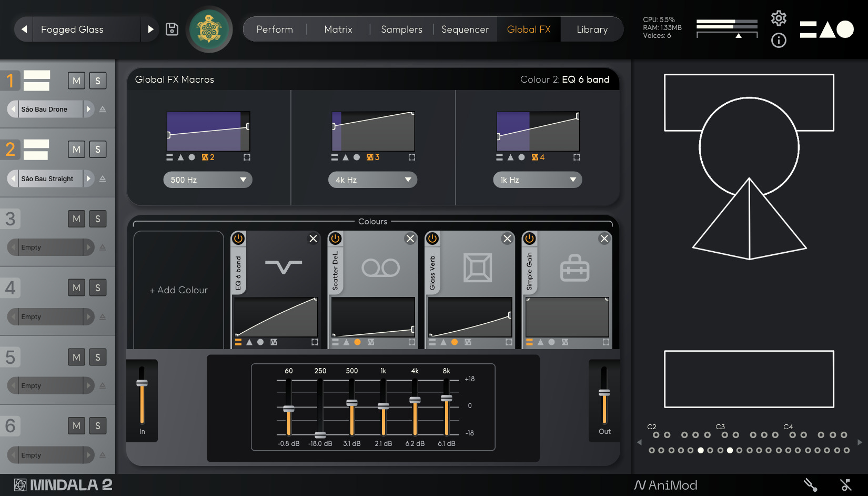Adjust the Out level slider
The width and height of the screenshot is (868, 496).
604,393
